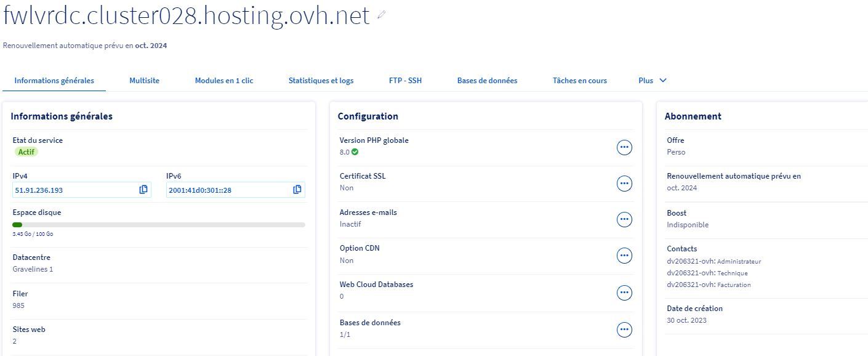
Task: Click inside the IPv4 address field
Action: [74, 190]
